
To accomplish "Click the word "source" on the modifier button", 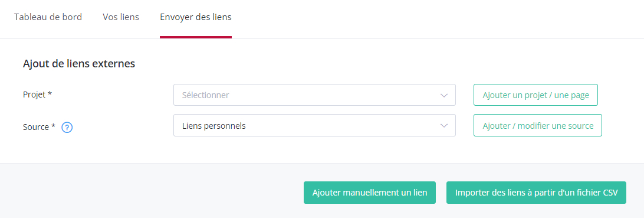I will 581,126.
